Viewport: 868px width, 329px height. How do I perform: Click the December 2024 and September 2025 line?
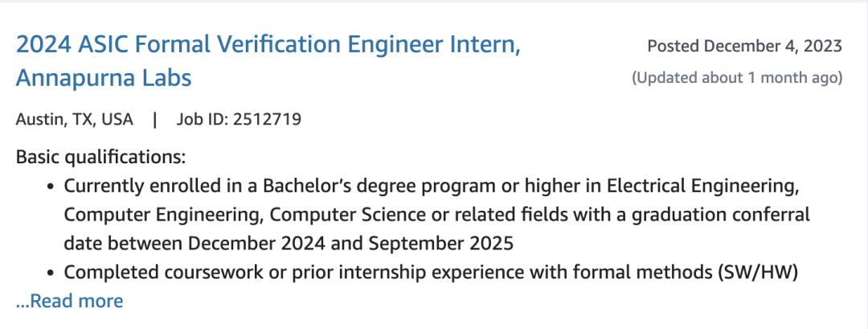(289, 243)
